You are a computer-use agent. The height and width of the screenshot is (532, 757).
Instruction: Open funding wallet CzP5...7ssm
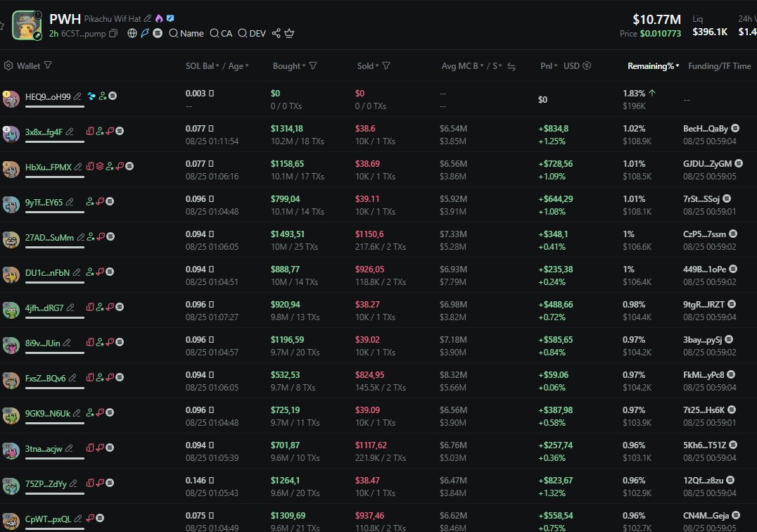coord(704,234)
